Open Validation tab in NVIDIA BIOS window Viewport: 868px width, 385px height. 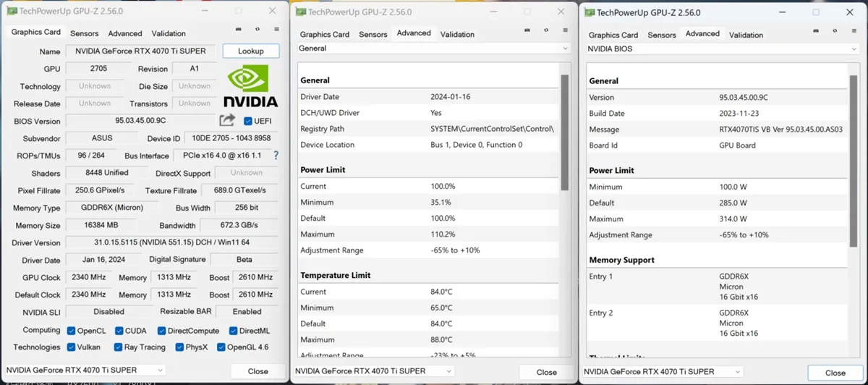pos(746,35)
